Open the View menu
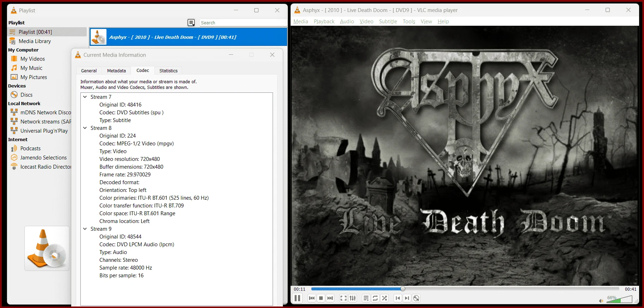Image resolution: width=644 pixels, height=308 pixels. tap(426, 22)
